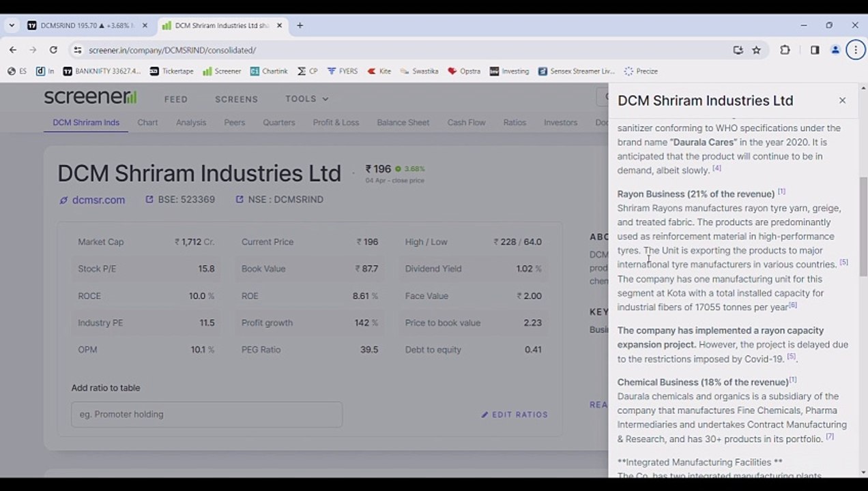Open a new browser tab
Screen dimensions: 868x491
coord(300,25)
